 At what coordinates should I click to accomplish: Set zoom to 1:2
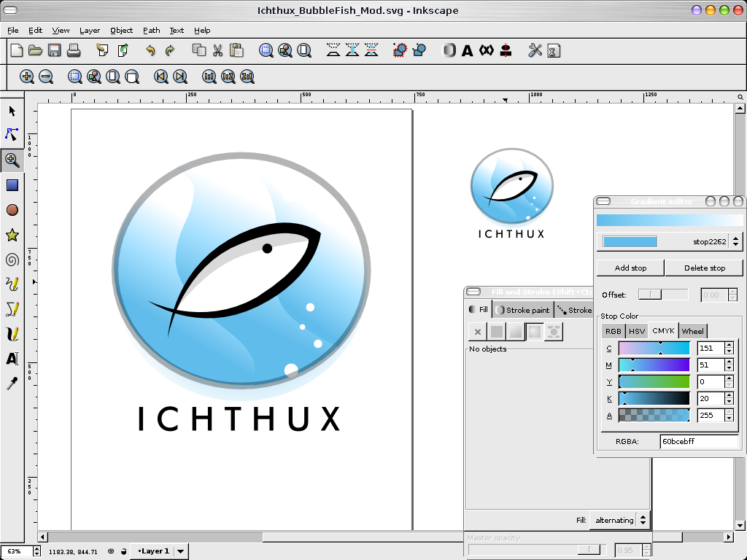pyautogui.click(x=228, y=77)
